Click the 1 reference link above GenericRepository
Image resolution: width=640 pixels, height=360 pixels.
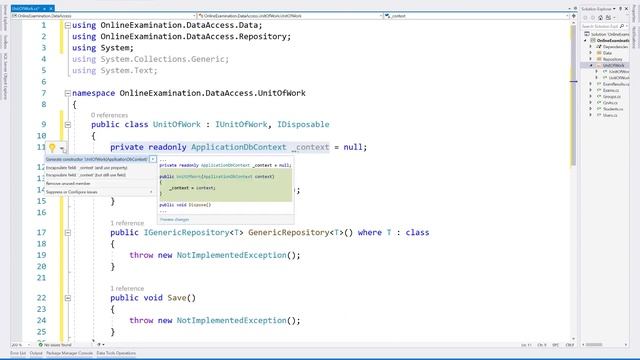[127, 223]
